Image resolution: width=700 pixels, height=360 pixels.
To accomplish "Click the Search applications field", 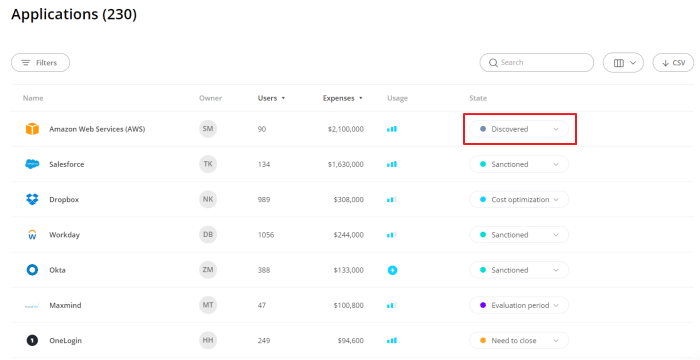I will pyautogui.click(x=537, y=63).
